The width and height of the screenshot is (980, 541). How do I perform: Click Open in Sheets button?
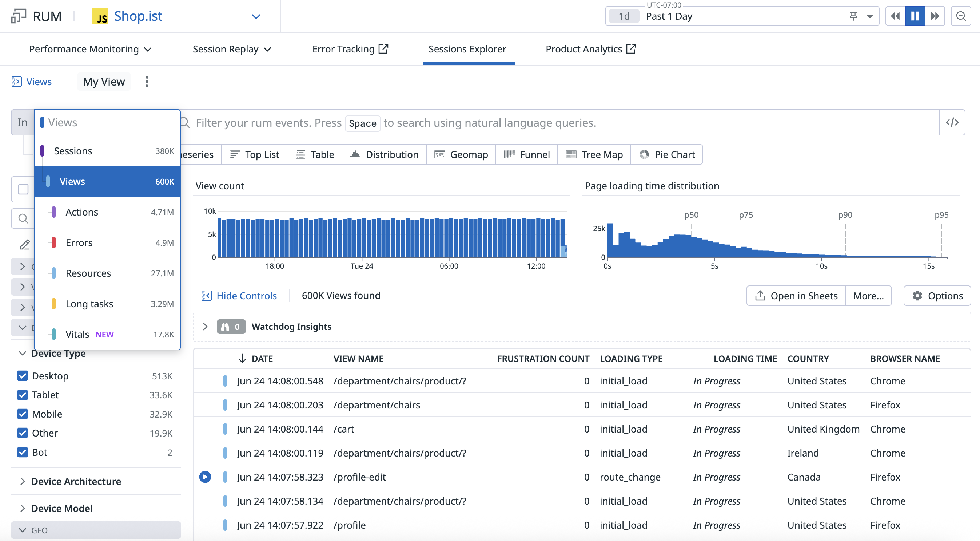point(796,296)
